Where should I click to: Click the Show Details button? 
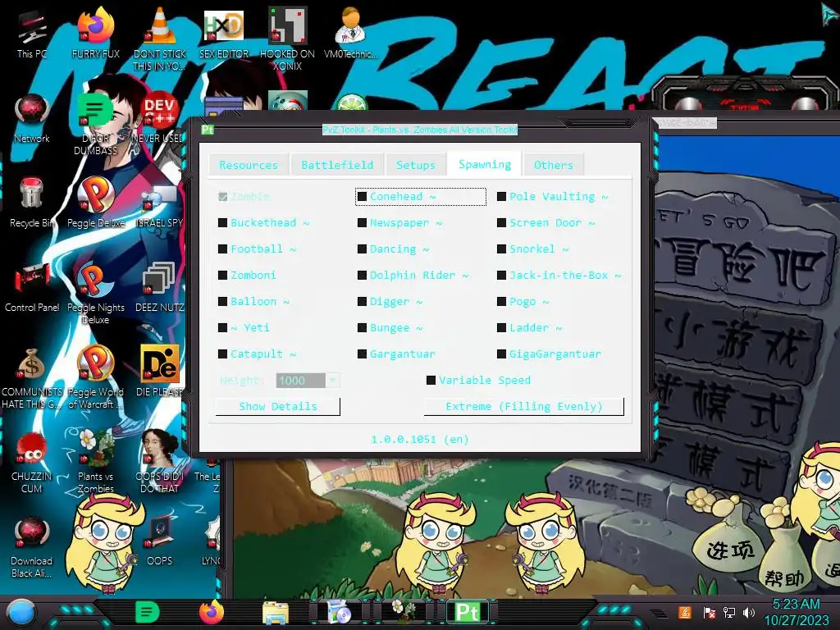coord(277,407)
